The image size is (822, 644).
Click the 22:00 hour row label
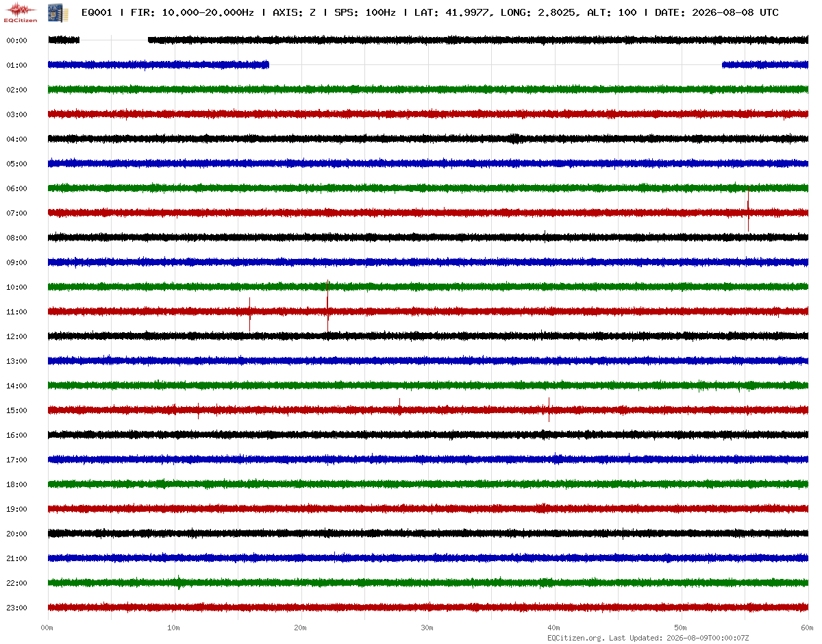pyautogui.click(x=16, y=583)
